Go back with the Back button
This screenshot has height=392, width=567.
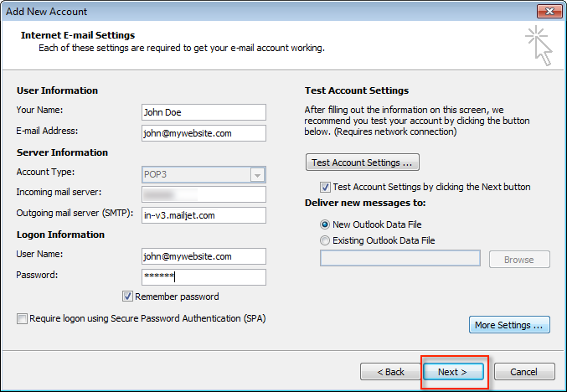click(390, 371)
